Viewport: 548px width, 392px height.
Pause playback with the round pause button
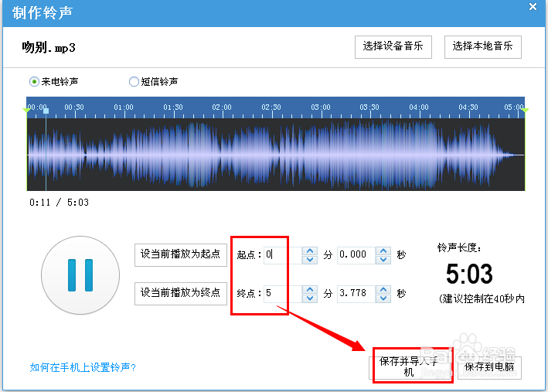80,275
